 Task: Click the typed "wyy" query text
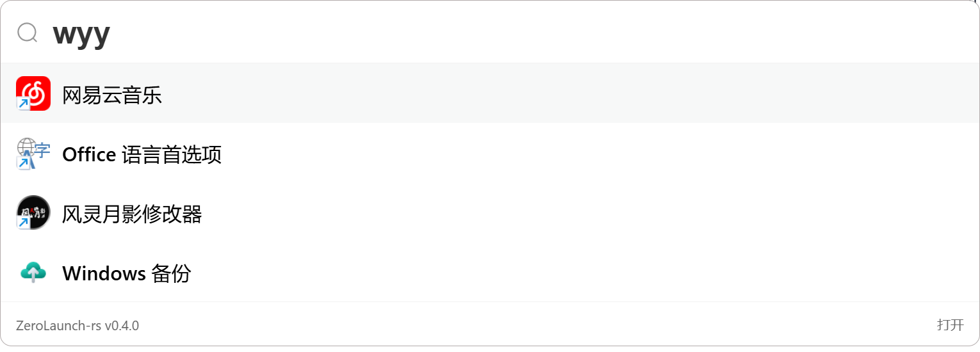pos(81,33)
